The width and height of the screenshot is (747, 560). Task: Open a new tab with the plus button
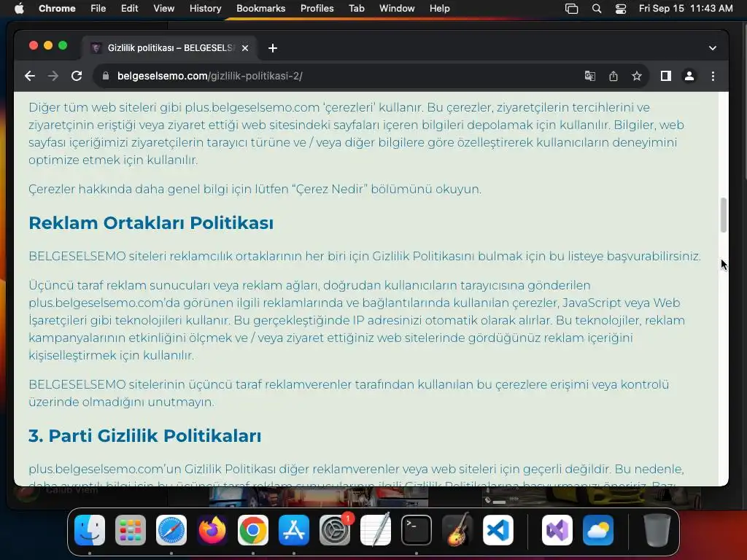click(273, 48)
